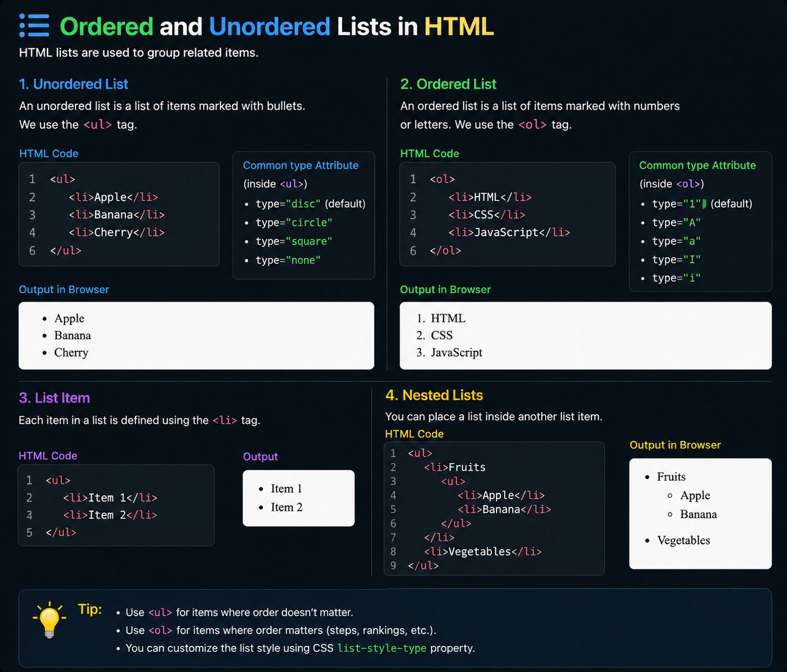Screen dimensions: 787x672
Task: Click "<li>Banana</li>" in Nested Lists code
Action: click(x=504, y=509)
